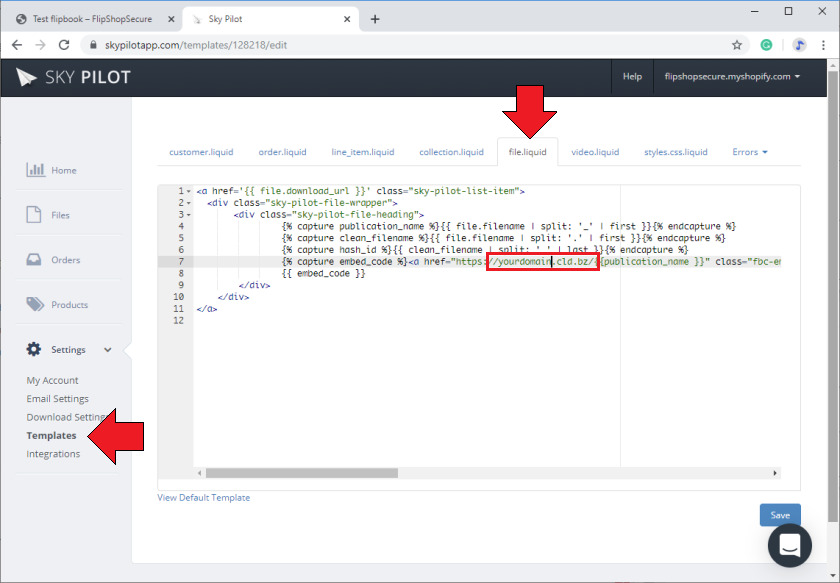Screen dimensions: 840x583
Task: Switch to the order.liquid tab
Action: [x=282, y=152]
